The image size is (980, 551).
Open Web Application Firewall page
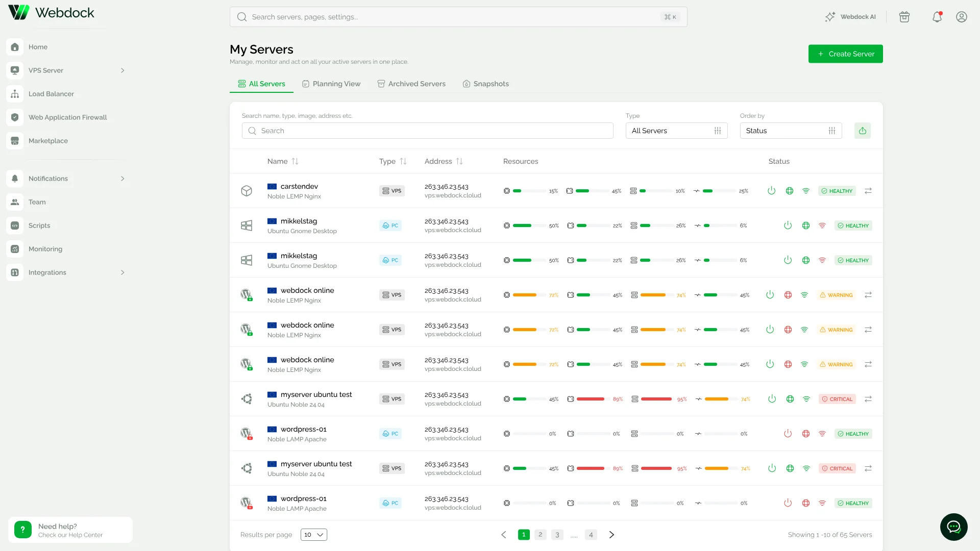point(66,117)
